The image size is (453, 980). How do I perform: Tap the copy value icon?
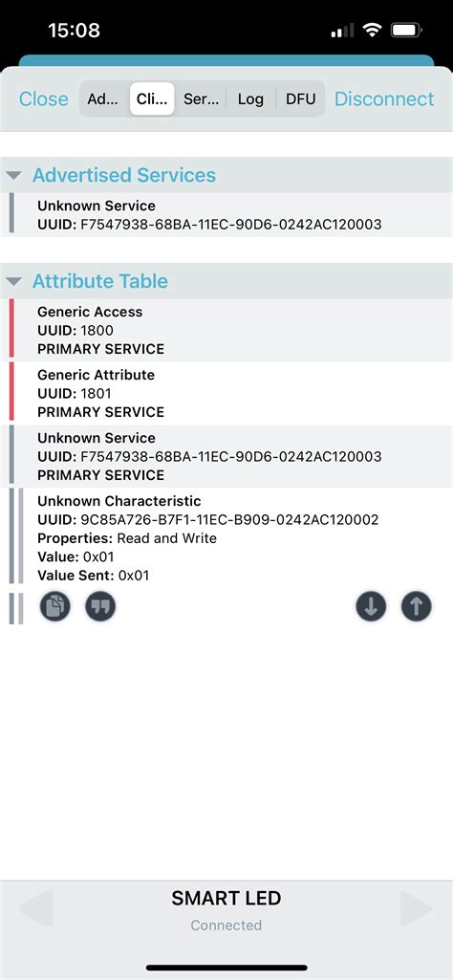[55, 606]
